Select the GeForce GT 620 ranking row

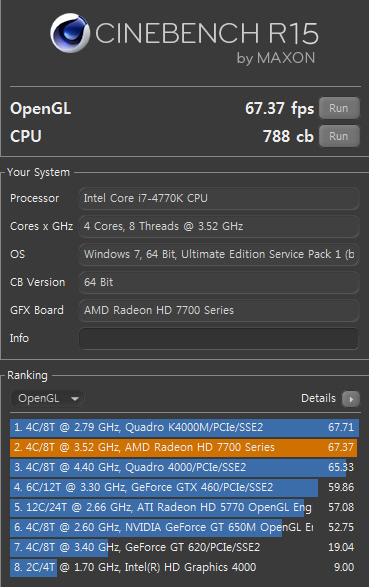tap(184, 548)
